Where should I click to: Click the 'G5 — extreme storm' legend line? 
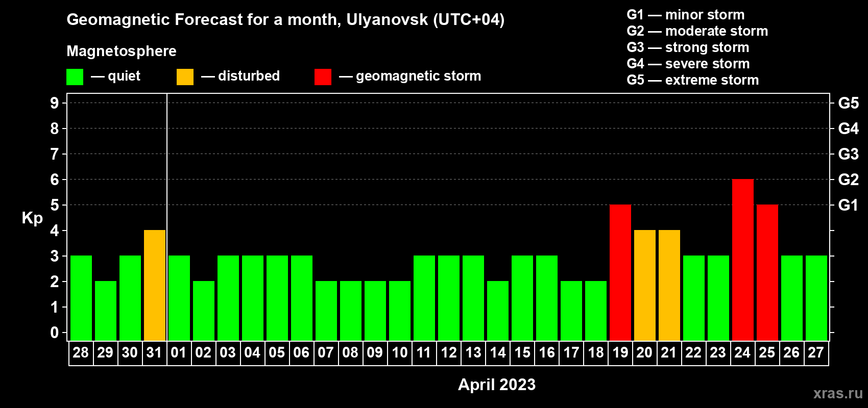click(693, 80)
